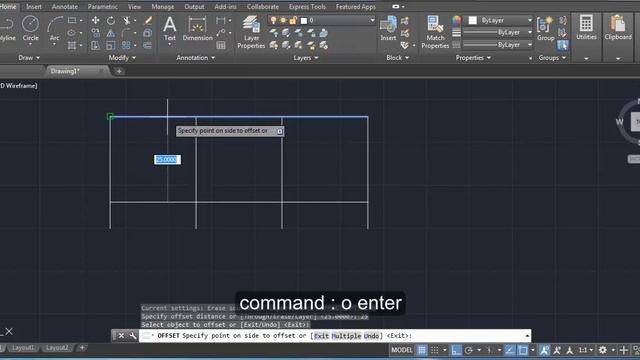Image resolution: width=640 pixels, height=360 pixels.
Task: Choose the Exit option in command line
Action: pos(321,336)
